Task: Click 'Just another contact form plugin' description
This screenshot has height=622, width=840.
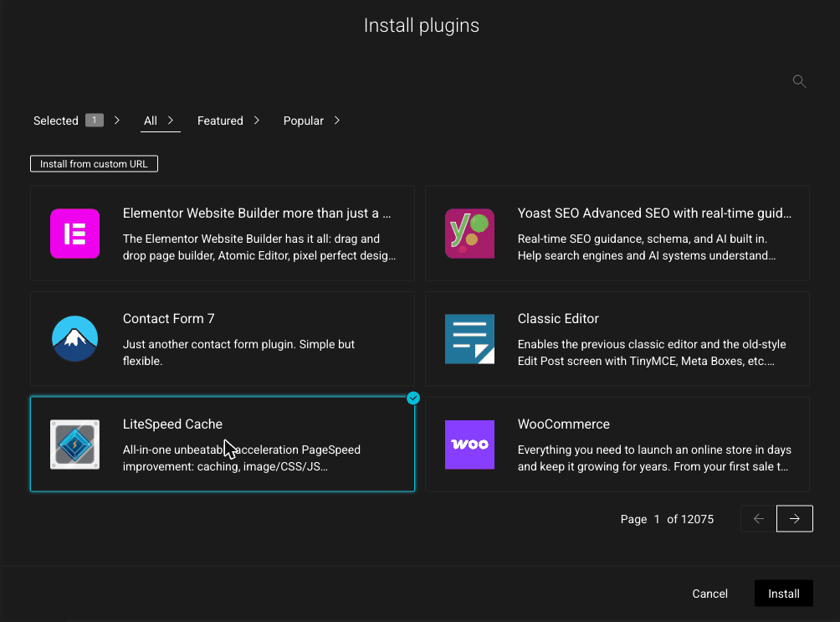Action: (x=239, y=352)
